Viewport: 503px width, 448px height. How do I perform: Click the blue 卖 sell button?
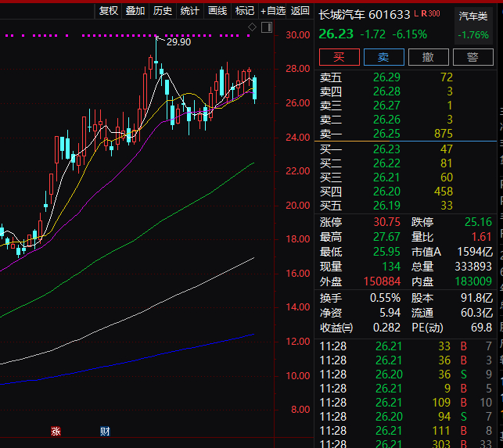(x=383, y=57)
